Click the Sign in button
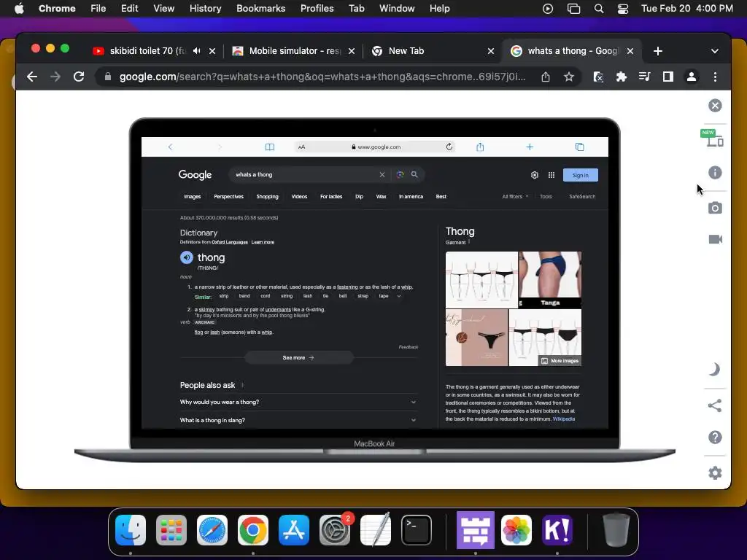Screen dimensions: 747x560 tap(580, 175)
